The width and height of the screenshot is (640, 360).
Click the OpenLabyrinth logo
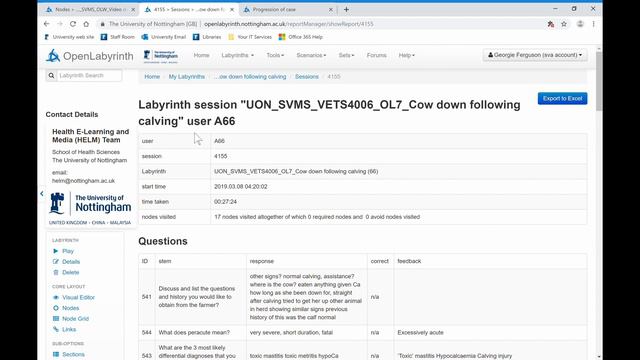89,56
